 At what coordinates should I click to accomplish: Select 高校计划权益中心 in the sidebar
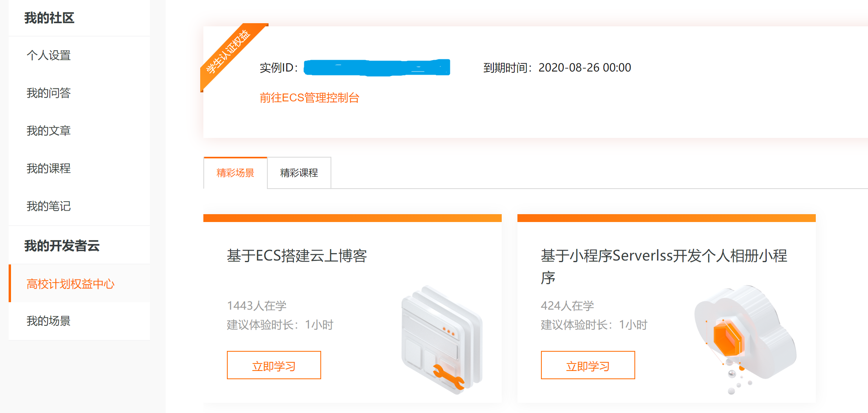tap(70, 283)
